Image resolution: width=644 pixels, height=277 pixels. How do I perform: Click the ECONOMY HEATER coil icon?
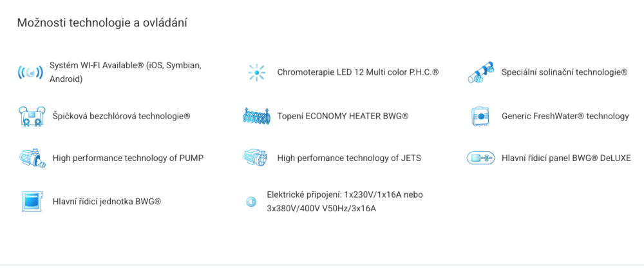(x=257, y=117)
